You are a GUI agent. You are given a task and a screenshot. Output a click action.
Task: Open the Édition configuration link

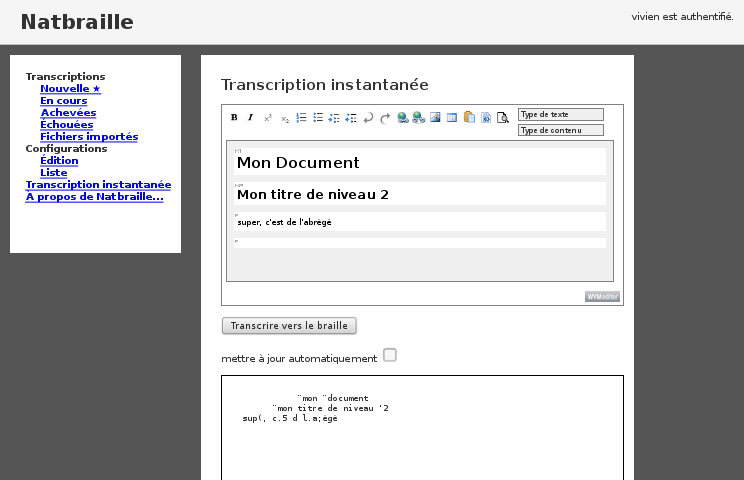(x=59, y=160)
